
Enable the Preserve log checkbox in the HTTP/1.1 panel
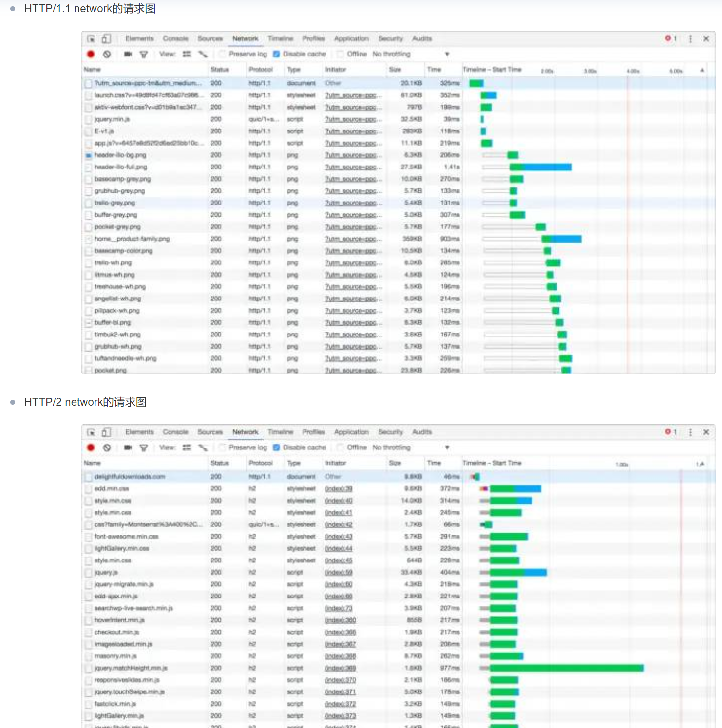coord(223,54)
